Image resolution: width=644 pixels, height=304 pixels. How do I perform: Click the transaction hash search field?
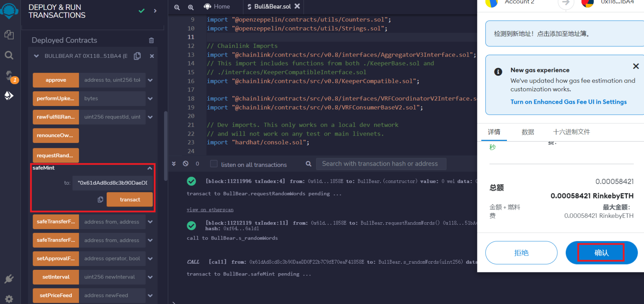(380, 164)
